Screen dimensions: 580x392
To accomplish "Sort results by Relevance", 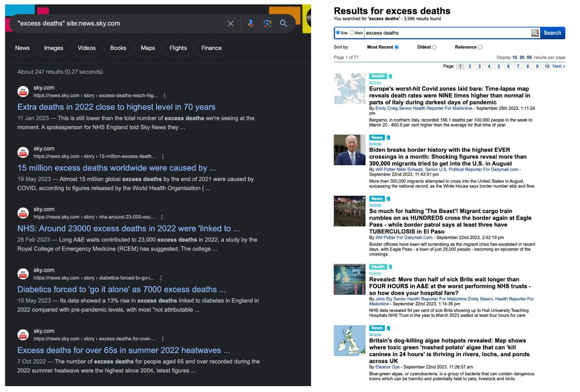I will (x=480, y=47).
